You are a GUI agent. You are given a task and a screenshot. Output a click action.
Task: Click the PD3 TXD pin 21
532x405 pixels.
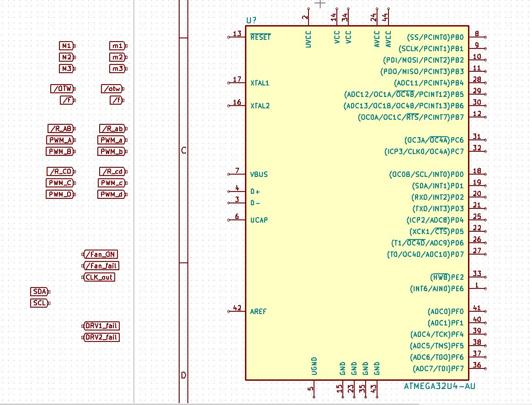[478, 208]
